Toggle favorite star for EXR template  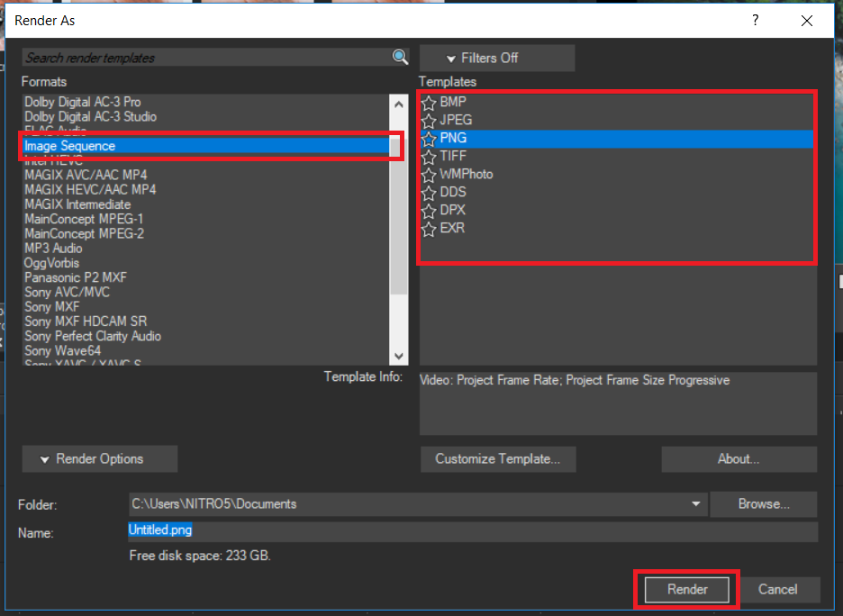tap(429, 229)
